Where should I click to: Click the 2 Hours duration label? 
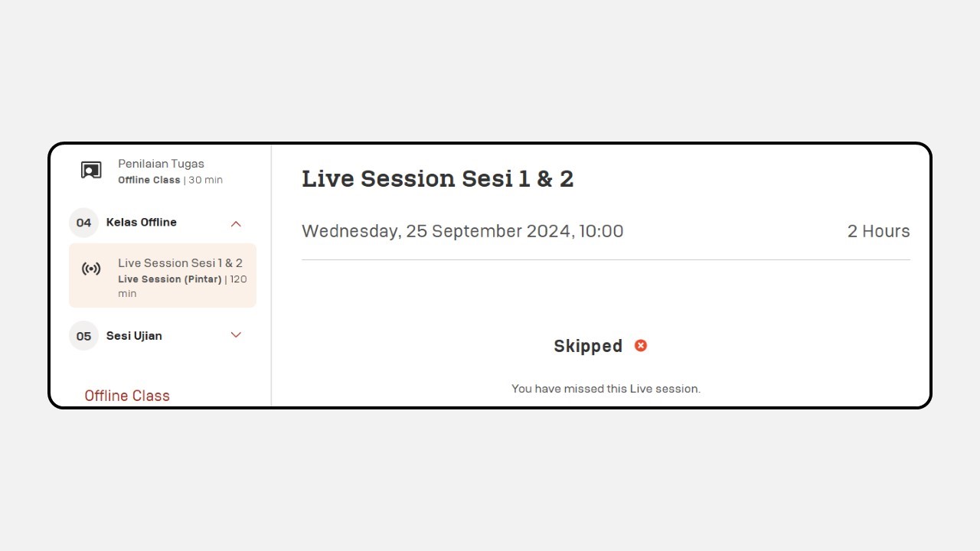[x=879, y=231]
